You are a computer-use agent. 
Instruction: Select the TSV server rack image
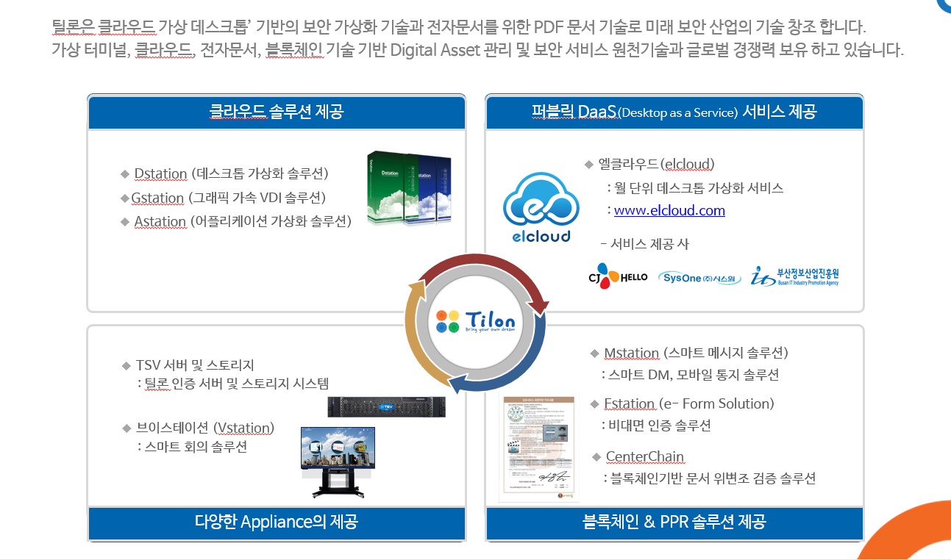387,406
